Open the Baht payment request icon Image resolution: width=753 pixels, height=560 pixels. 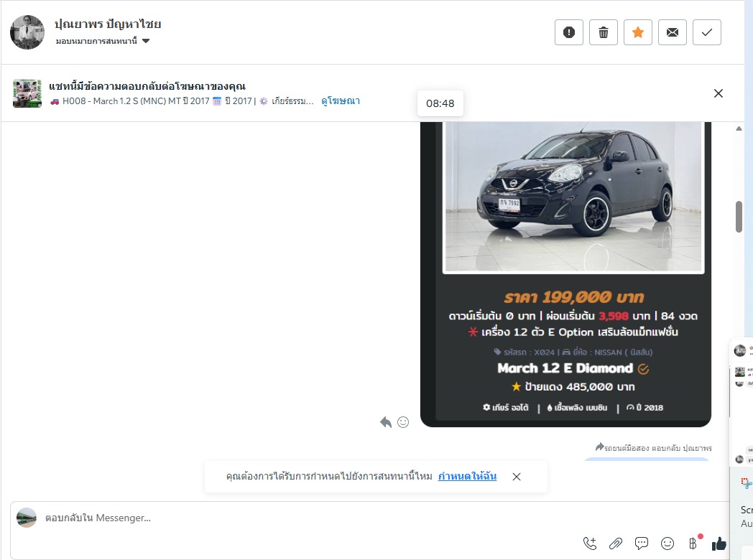(x=693, y=543)
